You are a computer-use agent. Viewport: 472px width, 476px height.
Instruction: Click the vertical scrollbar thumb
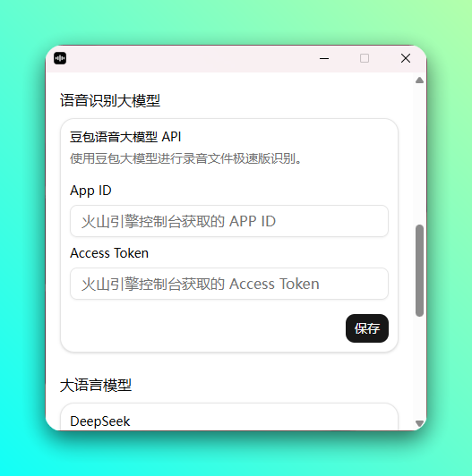coord(419,271)
